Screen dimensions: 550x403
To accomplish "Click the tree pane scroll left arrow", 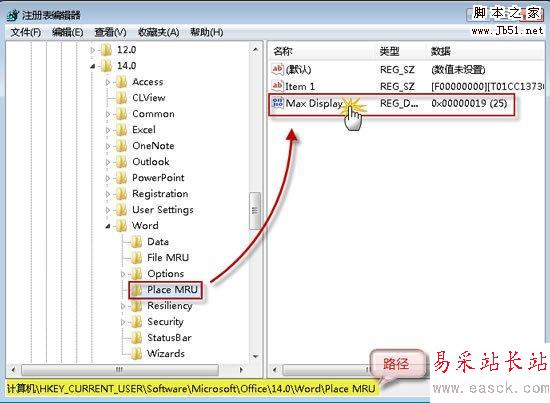I will (x=13, y=370).
